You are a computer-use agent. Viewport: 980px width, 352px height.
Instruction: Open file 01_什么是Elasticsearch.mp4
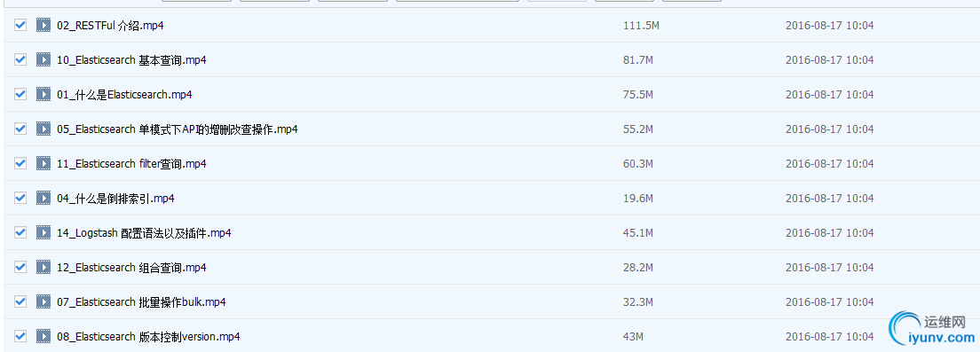click(x=124, y=95)
